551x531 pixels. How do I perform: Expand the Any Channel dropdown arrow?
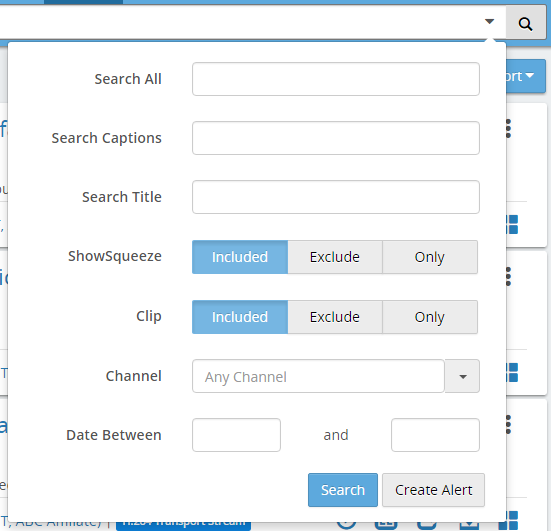click(462, 376)
